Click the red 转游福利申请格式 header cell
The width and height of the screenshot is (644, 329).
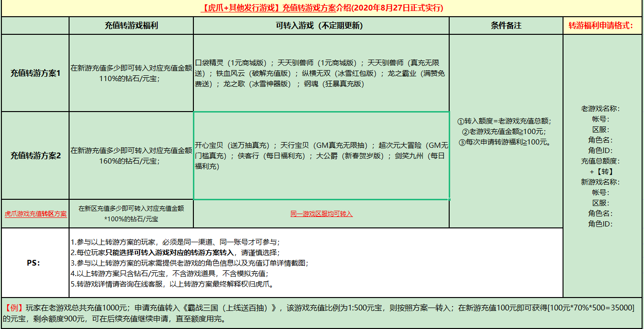point(603,26)
